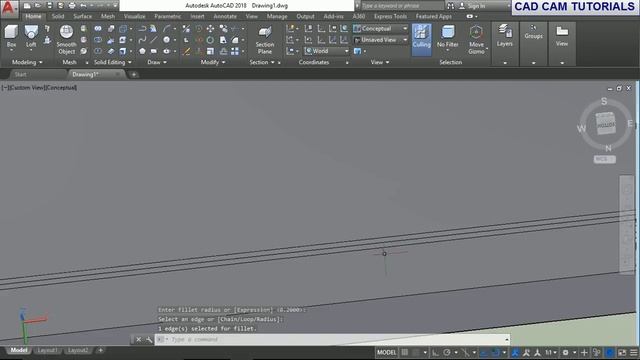Open the Express Tools ribbon tab
The image size is (640, 360).
click(x=390, y=16)
